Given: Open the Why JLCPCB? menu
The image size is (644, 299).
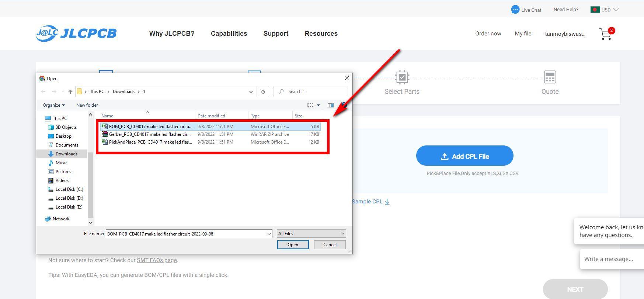Looking at the screenshot, I should (x=172, y=34).
